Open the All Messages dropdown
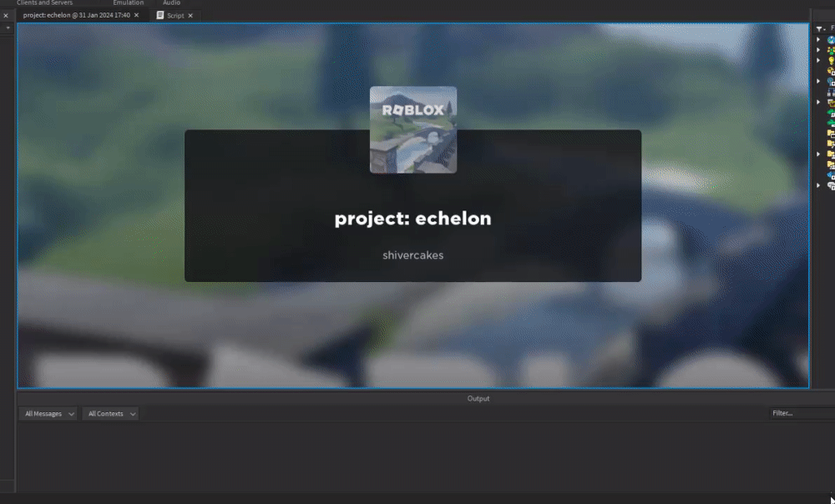 point(48,414)
